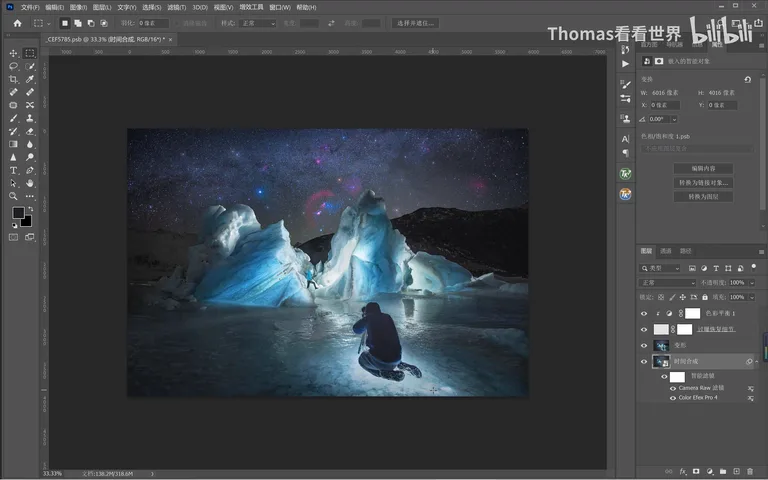Select the Move tool
This screenshot has width=768, height=480.
pos(13,53)
